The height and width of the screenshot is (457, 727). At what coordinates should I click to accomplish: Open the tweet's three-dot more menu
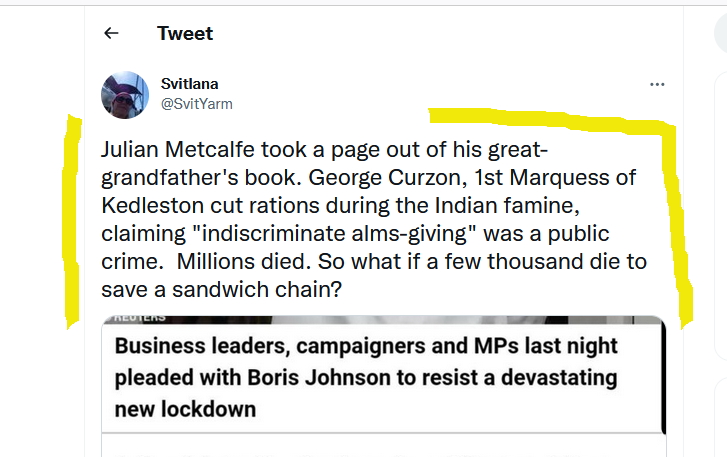point(657,85)
